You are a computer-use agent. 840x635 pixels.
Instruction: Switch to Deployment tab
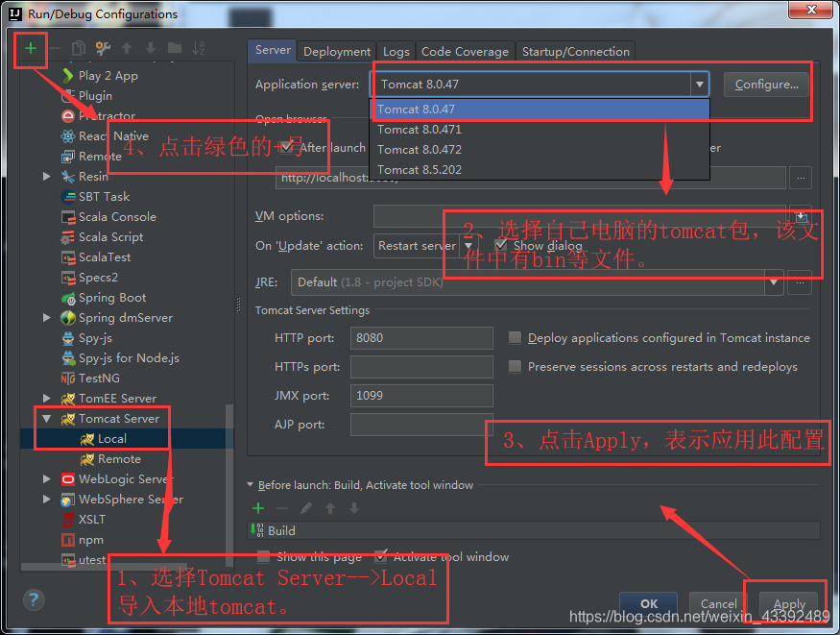(336, 52)
